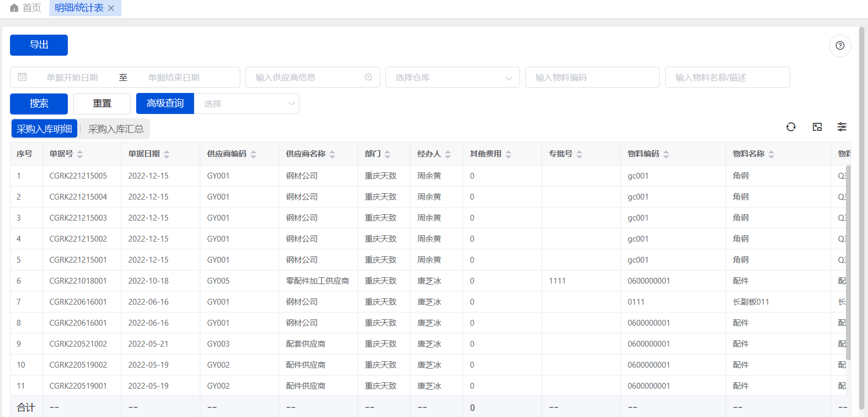Click supplier code GY003
Screen dimensions: 868x417
coord(218,344)
